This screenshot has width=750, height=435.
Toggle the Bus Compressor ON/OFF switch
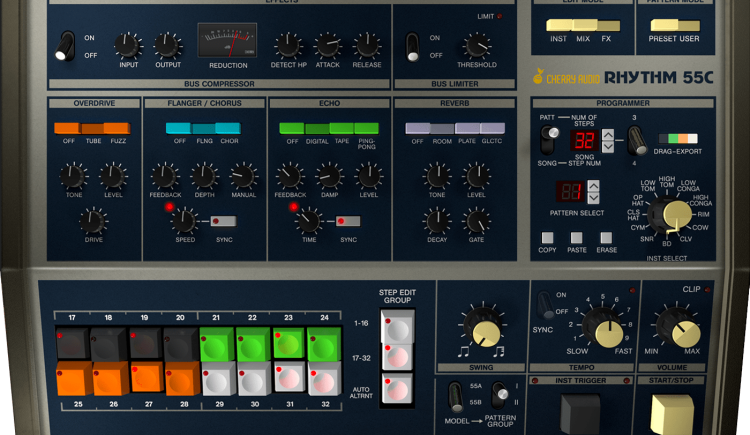pyautogui.click(x=65, y=46)
